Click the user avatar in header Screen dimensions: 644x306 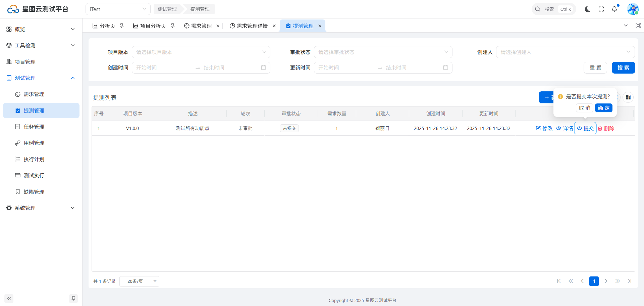click(x=633, y=9)
